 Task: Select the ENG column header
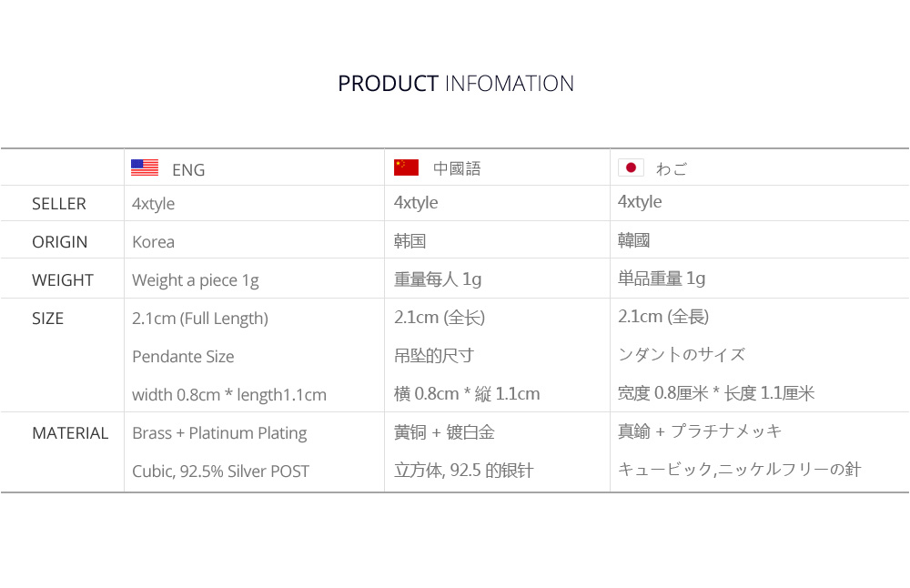(x=188, y=169)
